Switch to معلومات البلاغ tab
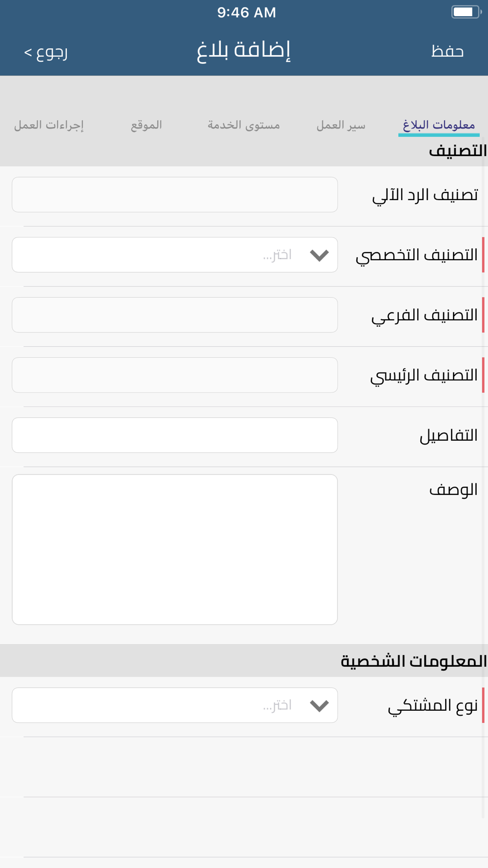Viewport: 488px width, 868px height. [439, 125]
